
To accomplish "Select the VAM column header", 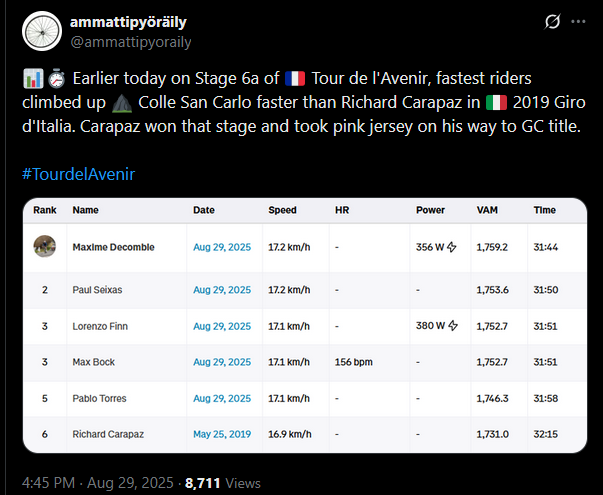I will click(488, 210).
